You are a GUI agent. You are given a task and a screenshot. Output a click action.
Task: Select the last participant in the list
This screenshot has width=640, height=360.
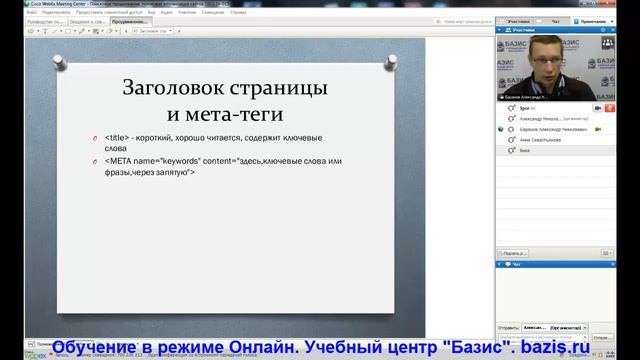[x=556, y=151]
